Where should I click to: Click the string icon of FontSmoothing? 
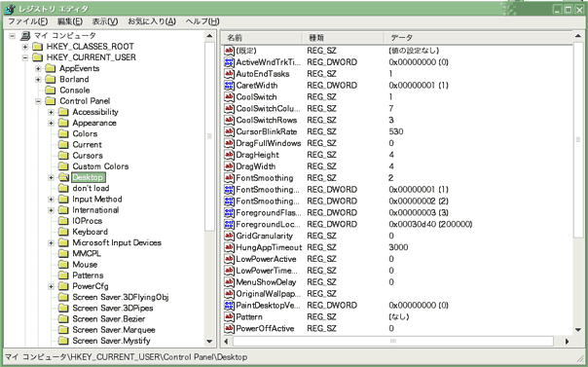coord(229,178)
